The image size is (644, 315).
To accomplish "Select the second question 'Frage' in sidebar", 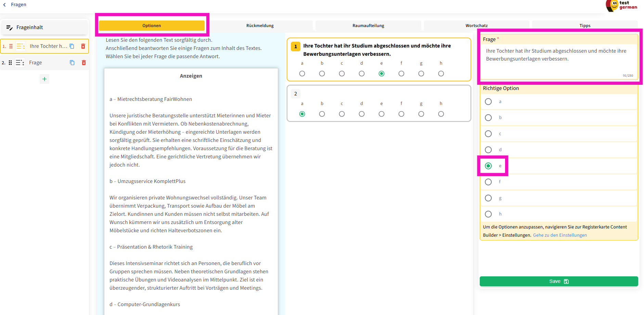I will pyautogui.click(x=36, y=63).
